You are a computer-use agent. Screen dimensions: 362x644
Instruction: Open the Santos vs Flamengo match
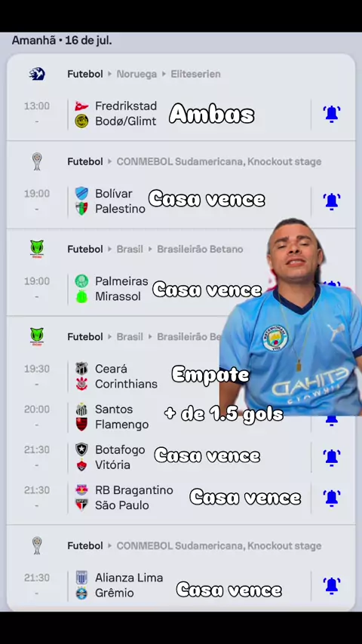click(181, 416)
